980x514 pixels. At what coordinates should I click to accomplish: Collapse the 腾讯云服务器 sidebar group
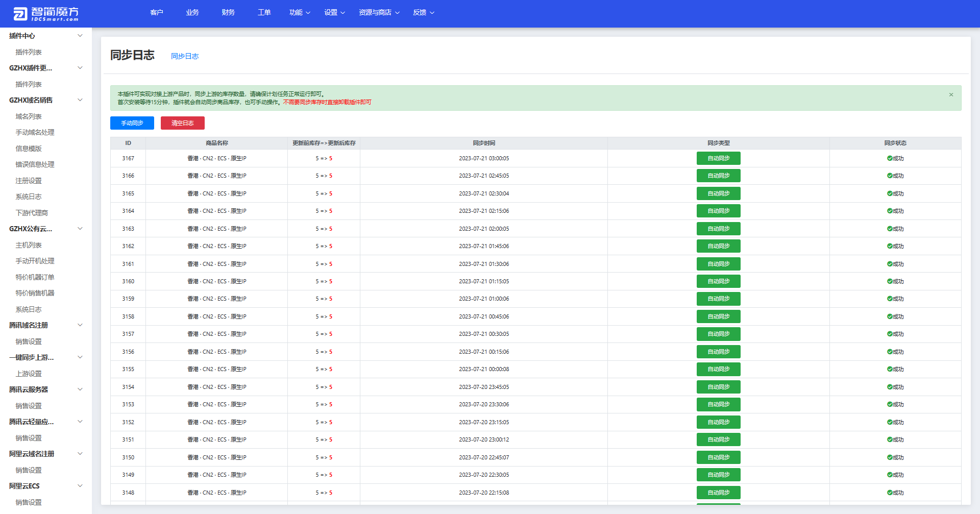pyautogui.click(x=80, y=389)
